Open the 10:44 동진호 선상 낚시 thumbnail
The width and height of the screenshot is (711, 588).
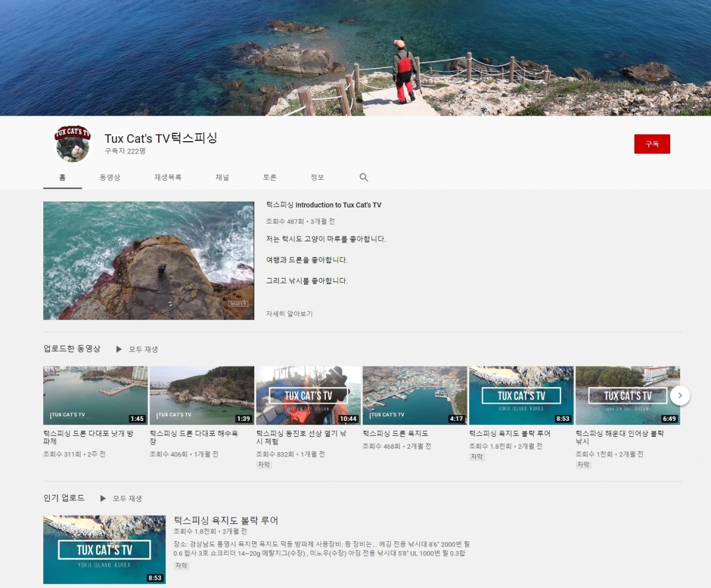click(308, 395)
